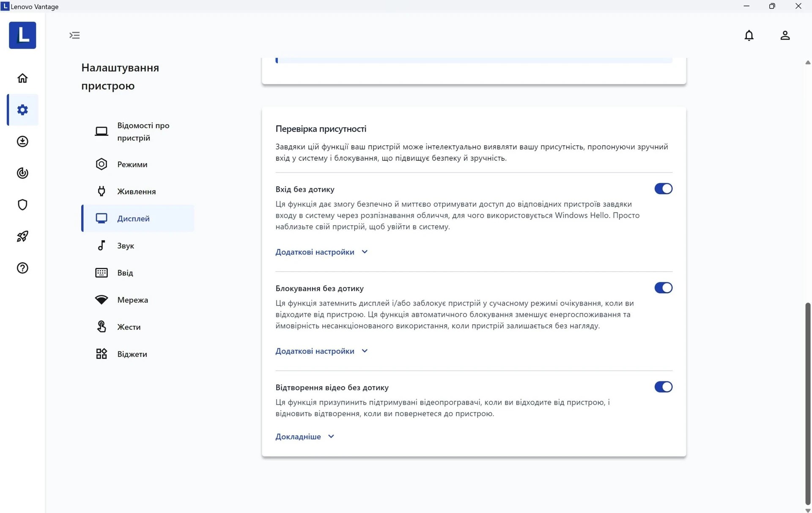The image size is (812, 513).
Task: Collapse the navigation menu icon
Action: pos(74,36)
